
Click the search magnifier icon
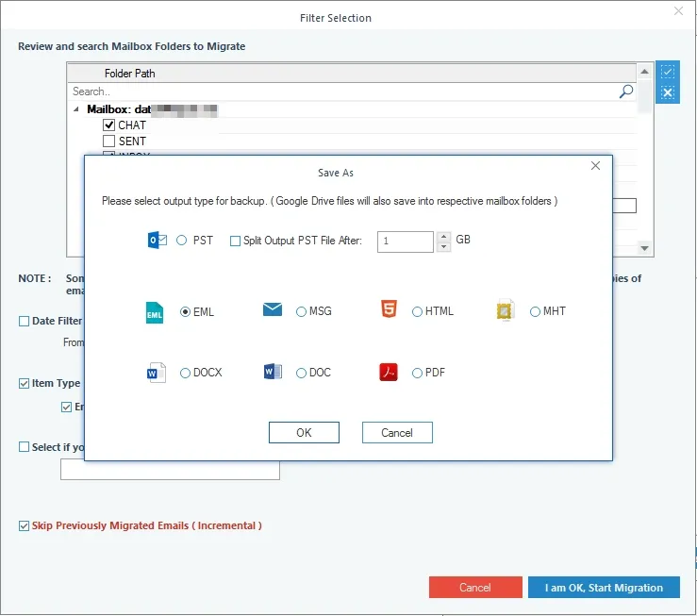(x=626, y=92)
